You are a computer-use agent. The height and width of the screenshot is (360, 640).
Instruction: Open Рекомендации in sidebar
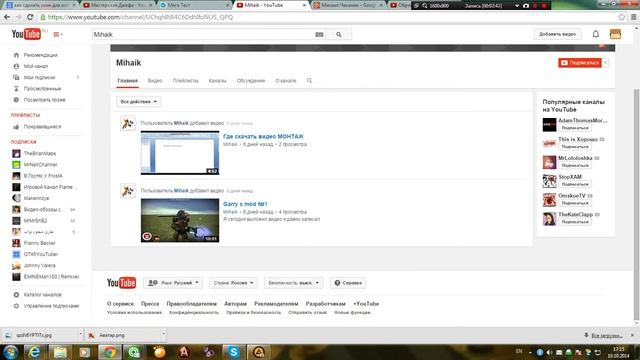40,55
